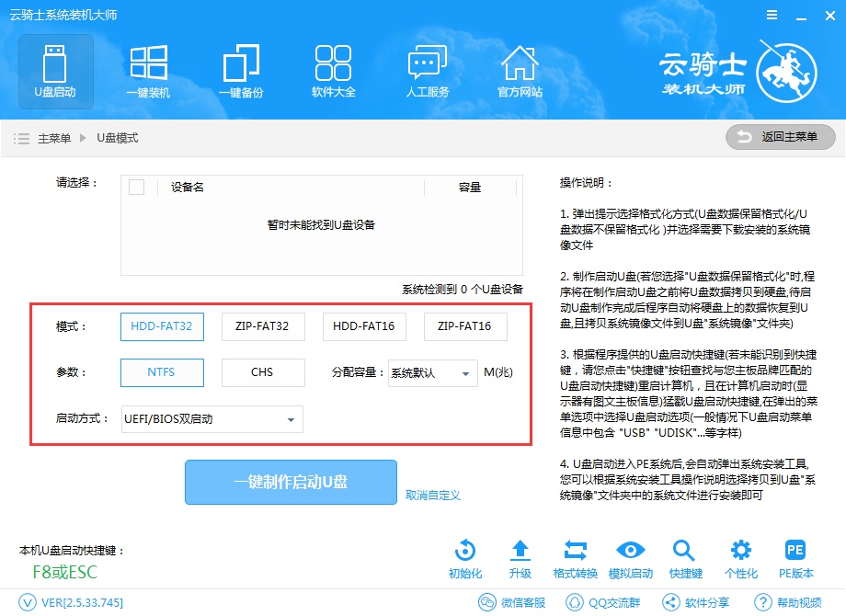
Task: Open the 一键备份 backup icon
Action: (x=241, y=72)
